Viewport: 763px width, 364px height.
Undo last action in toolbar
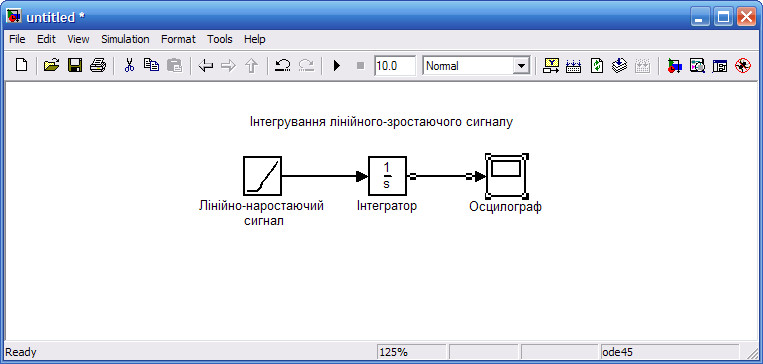(283, 65)
